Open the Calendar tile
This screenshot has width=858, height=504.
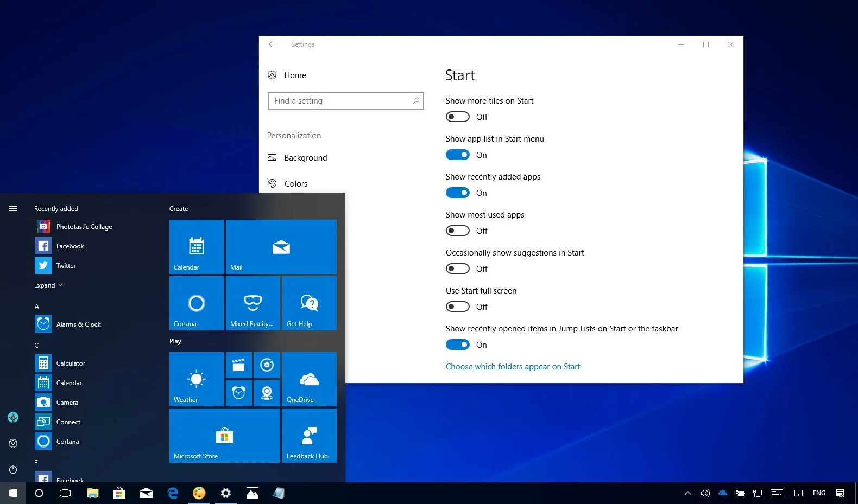pos(197,247)
